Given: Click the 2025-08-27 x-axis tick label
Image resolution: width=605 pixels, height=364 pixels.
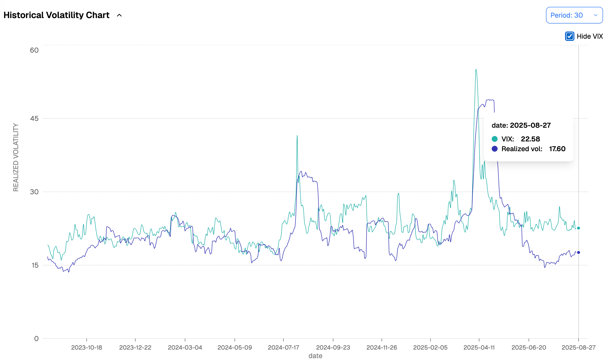Looking at the screenshot, I should pyautogui.click(x=579, y=348).
